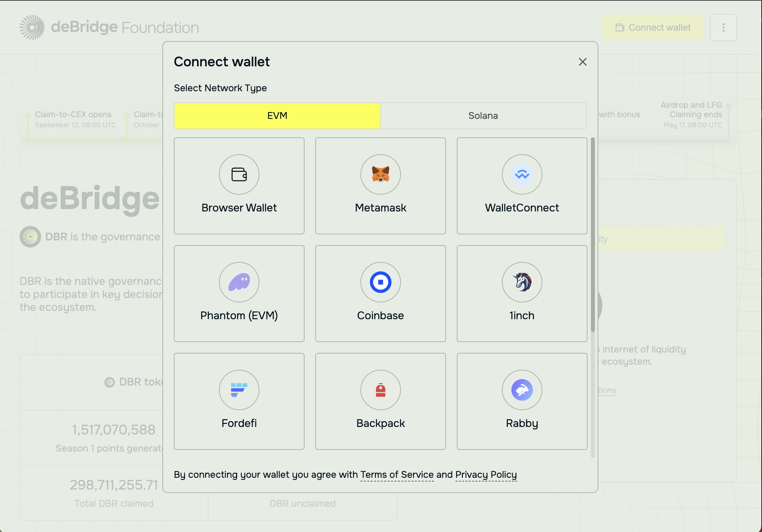The width and height of the screenshot is (762, 532).
Task: Open the Privacy Policy link
Action: pyautogui.click(x=486, y=474)
